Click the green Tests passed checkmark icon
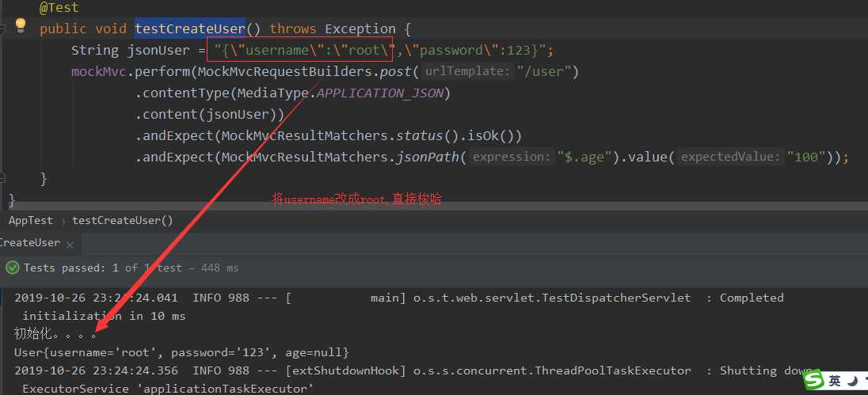 click(12, 268)
